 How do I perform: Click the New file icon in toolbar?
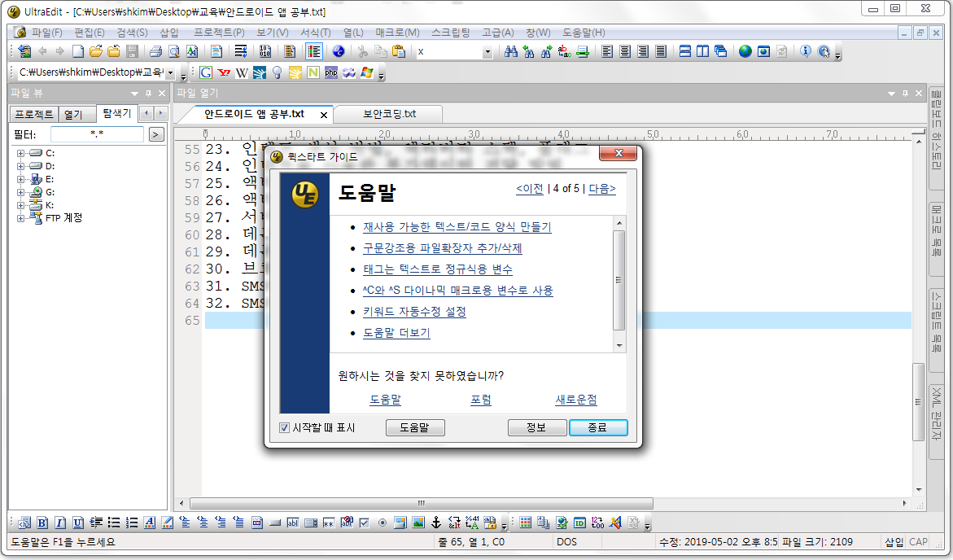[78, 51]
